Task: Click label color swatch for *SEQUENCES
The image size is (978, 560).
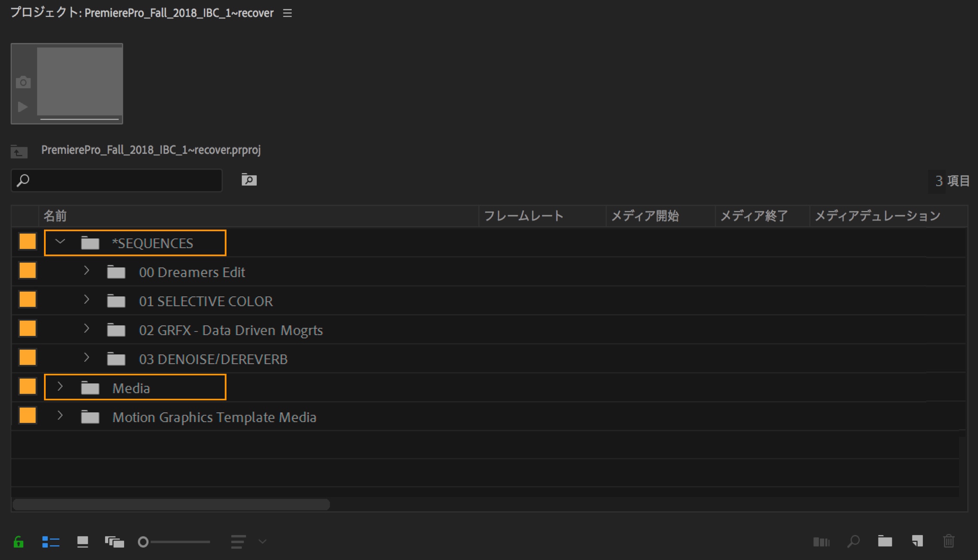Action: [x=28, y=242]
